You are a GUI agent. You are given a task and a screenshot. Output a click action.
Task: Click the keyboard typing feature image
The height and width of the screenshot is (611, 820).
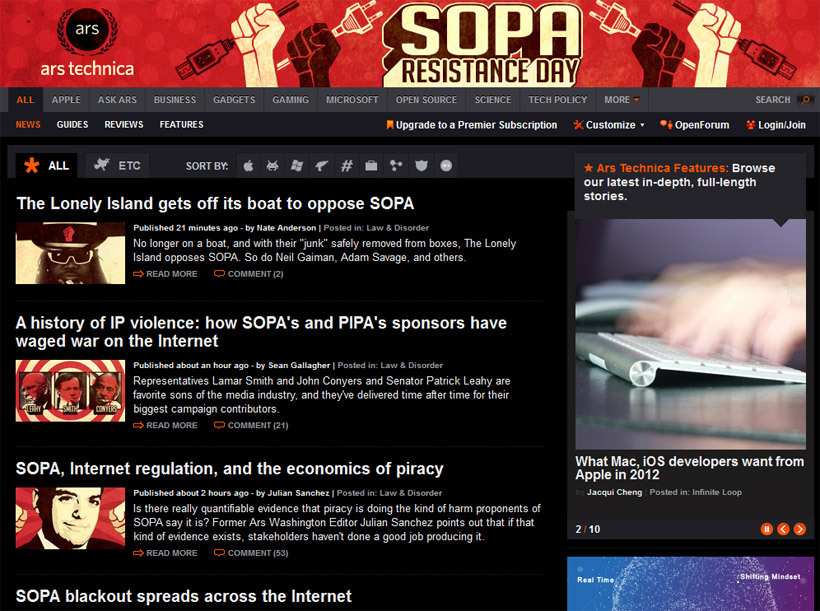coord(690,334)
